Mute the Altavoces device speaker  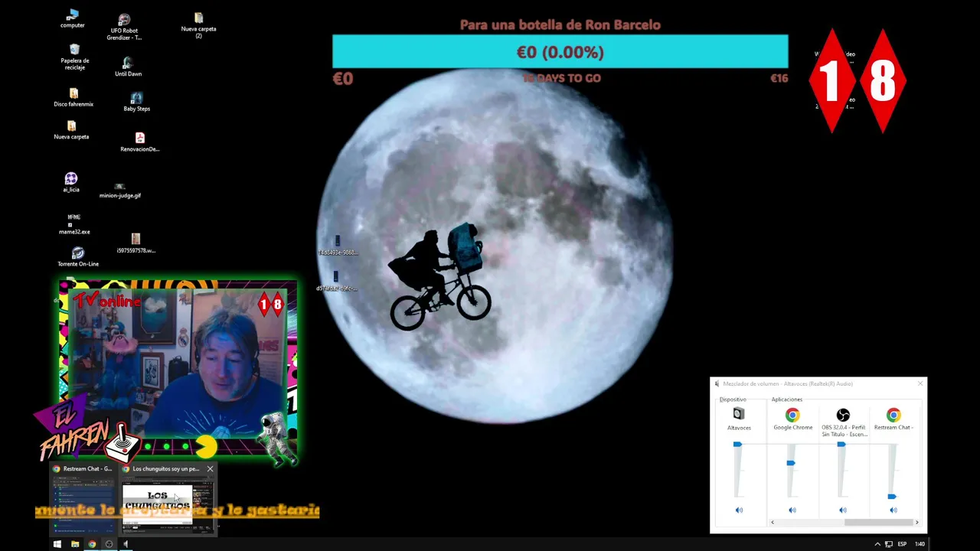point(739,510)
